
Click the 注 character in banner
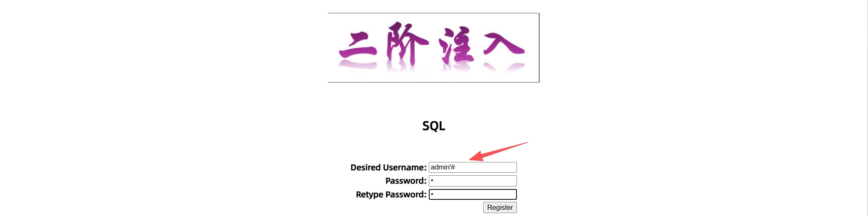(456, 45)
